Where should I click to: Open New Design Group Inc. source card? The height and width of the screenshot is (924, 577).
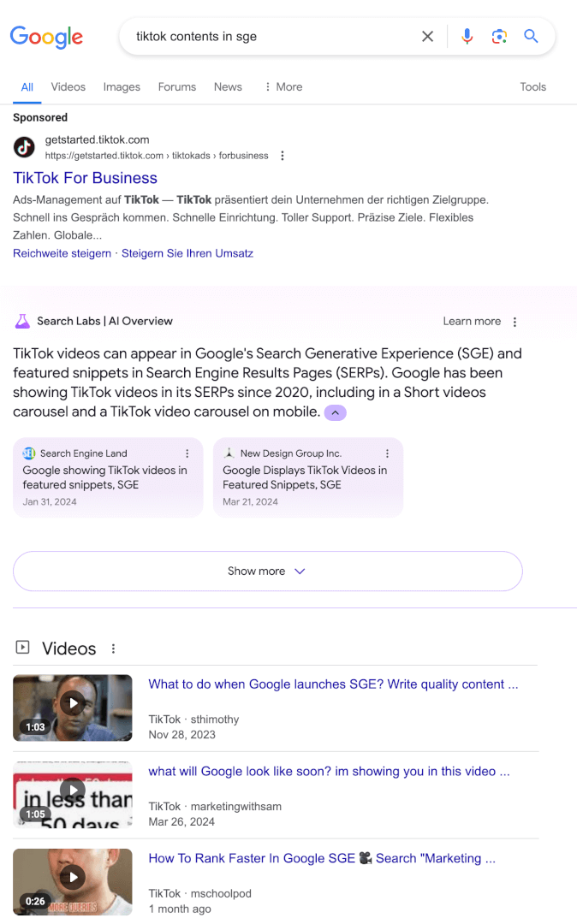[307, 477]
